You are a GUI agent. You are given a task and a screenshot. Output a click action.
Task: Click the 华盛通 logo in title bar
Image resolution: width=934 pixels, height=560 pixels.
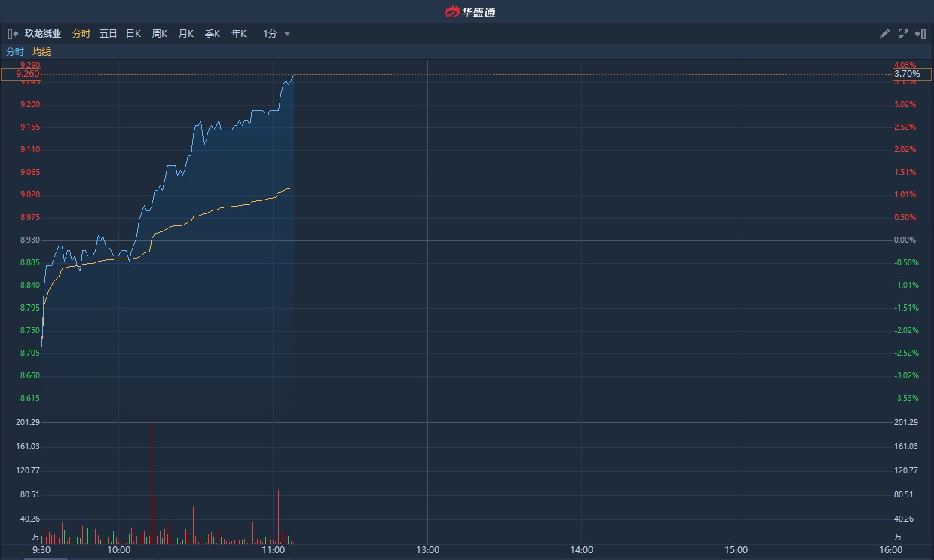470,11
